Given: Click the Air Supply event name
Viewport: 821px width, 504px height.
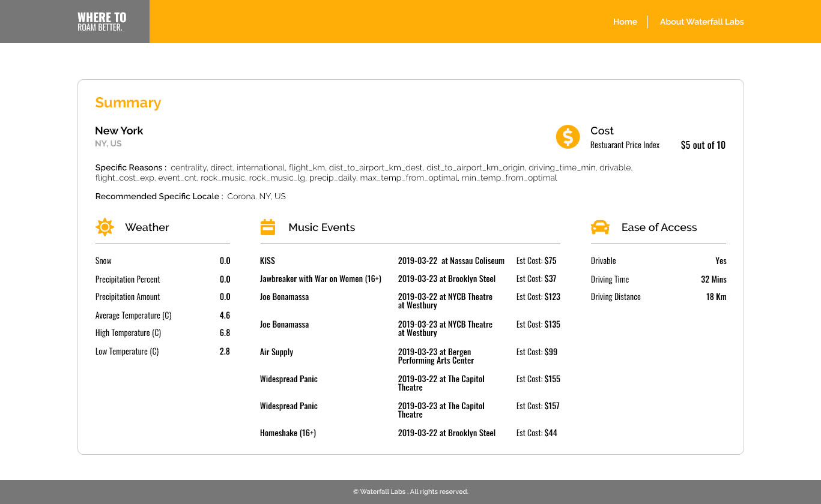Looking at the screenshot, I should click(276, 352).
